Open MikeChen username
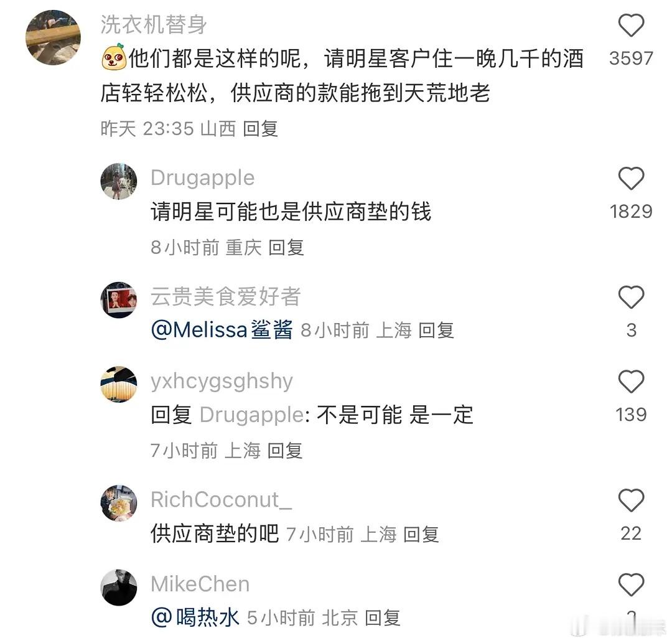 click(x=200, y=584)
